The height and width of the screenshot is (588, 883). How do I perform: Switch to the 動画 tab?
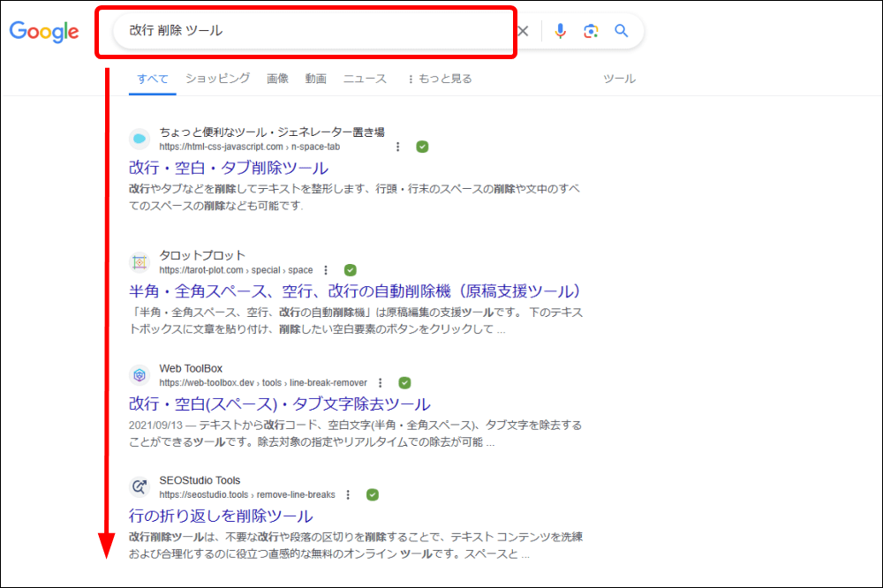(x=316, y=79)
